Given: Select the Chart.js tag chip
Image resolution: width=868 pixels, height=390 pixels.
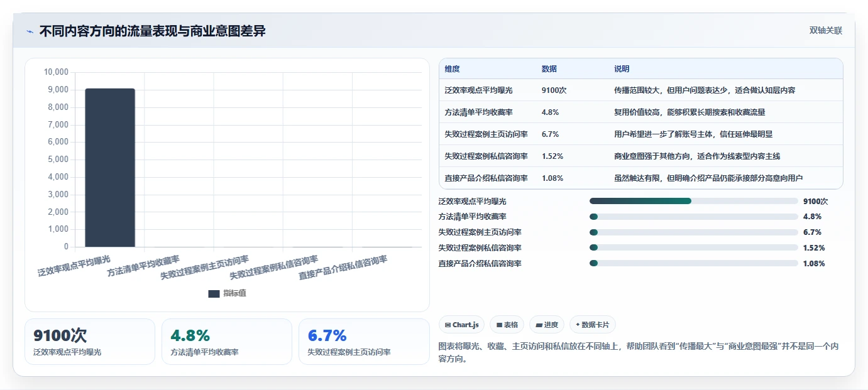Looking at the screenshot, I should pos(462,325).
